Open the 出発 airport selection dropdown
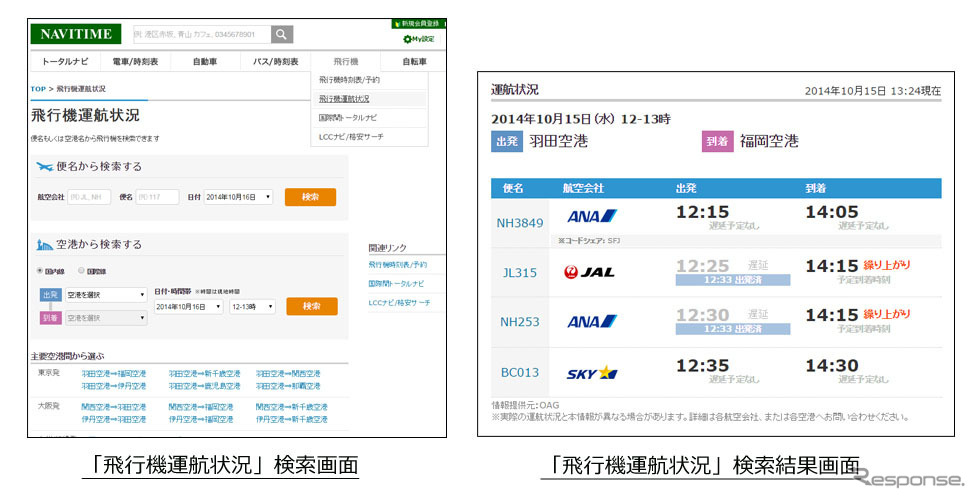This screenshot has height=499, width=976. point(105,295)
